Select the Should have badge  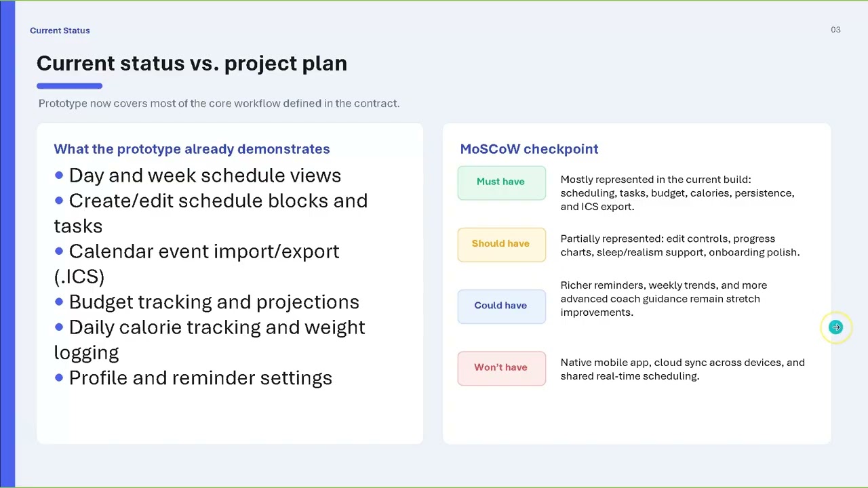[x=501, y=244]
